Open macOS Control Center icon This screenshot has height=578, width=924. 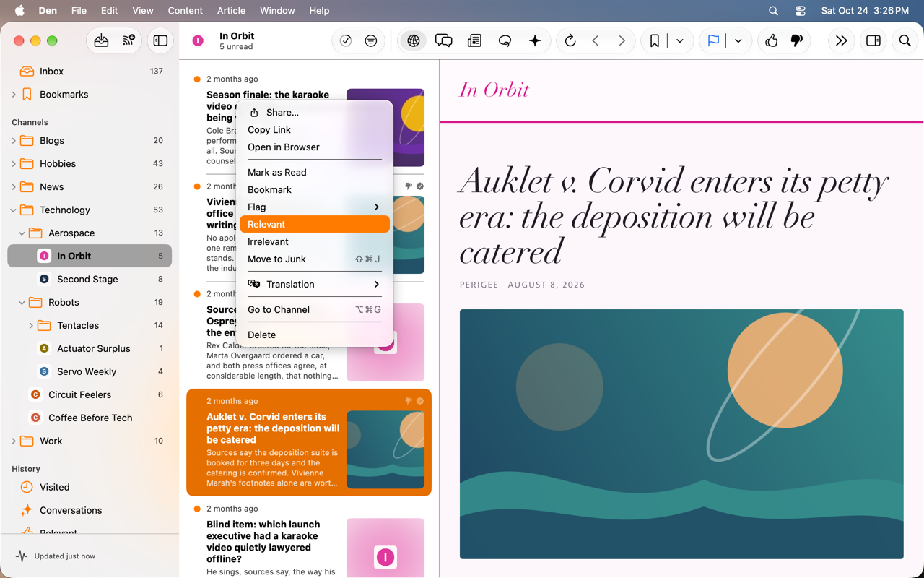(801, 11)
